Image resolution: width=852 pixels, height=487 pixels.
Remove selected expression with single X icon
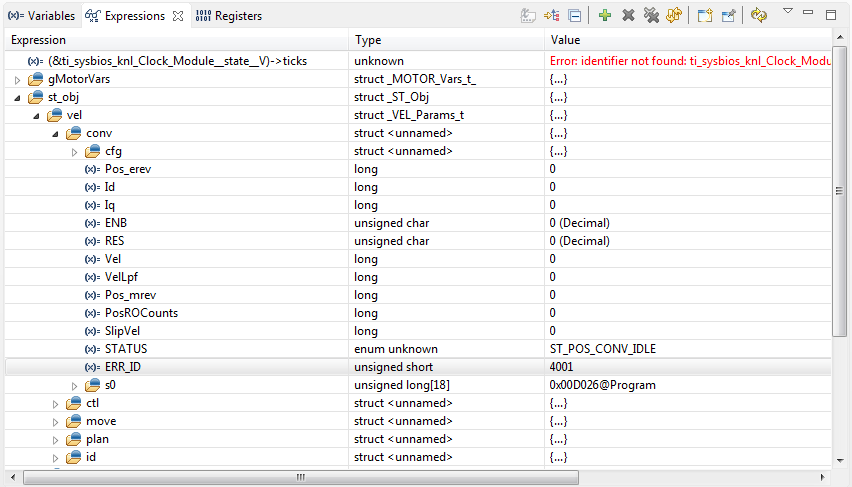pos(629,15)
